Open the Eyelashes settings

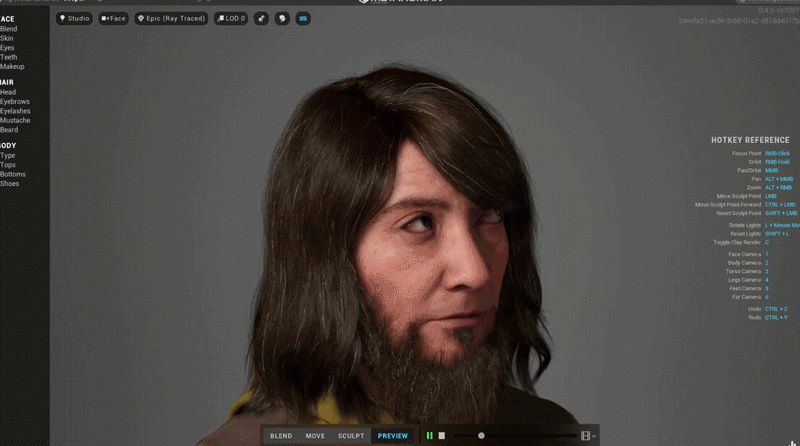(x=15, y=111)
